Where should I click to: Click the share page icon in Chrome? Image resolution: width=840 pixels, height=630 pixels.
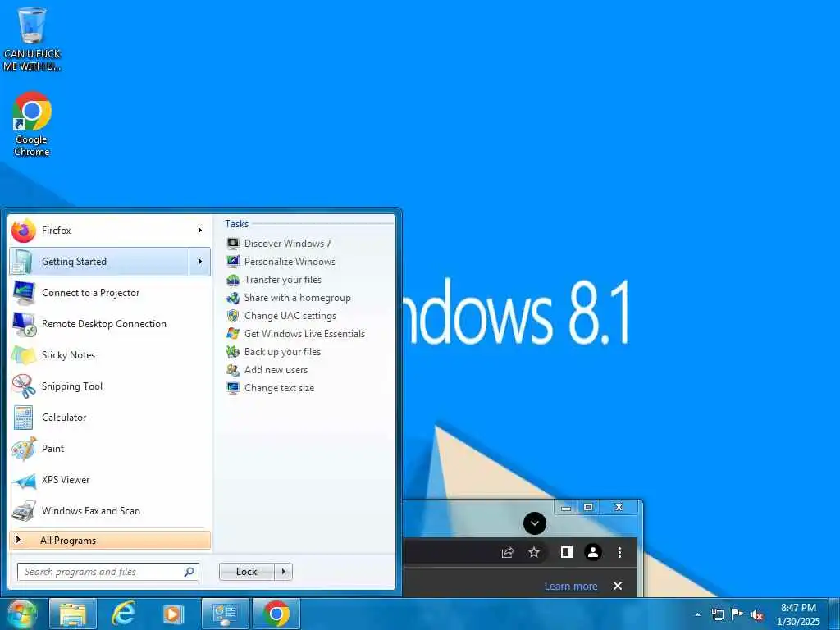(507, 552)
